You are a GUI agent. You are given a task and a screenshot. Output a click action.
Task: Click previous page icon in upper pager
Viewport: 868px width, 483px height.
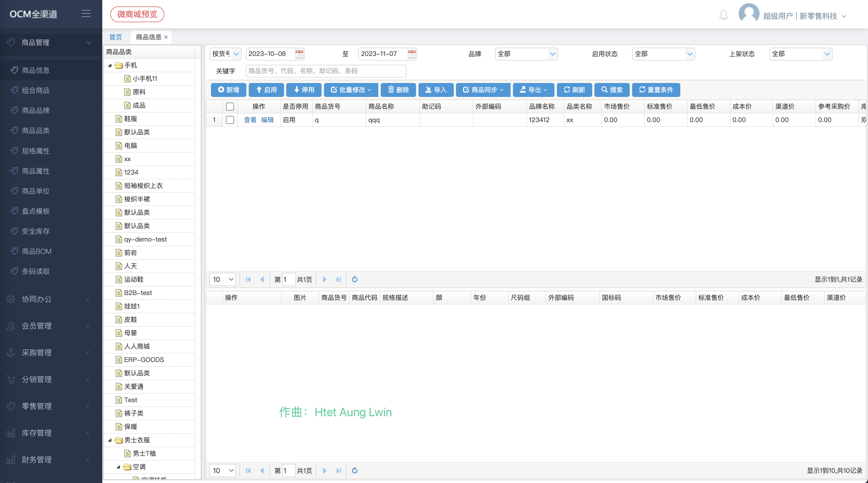pos(262,280)
